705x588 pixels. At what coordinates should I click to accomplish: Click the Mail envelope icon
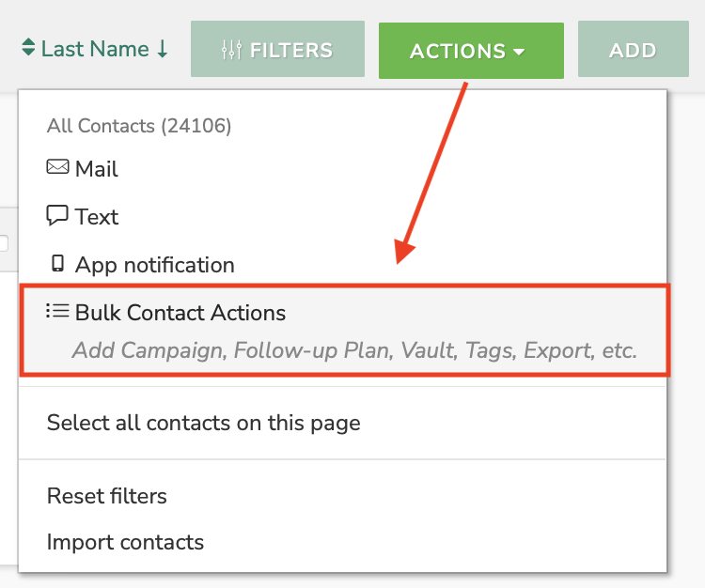(x=57, y=167)
